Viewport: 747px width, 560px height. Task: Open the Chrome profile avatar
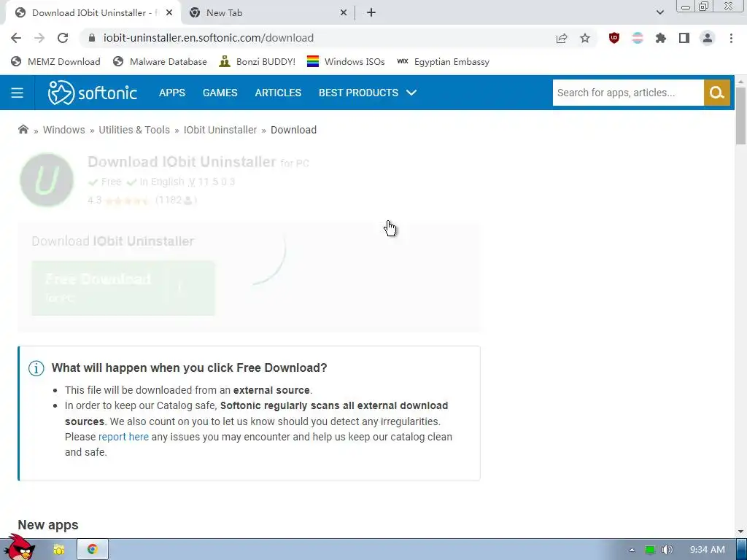pos(708,38)
